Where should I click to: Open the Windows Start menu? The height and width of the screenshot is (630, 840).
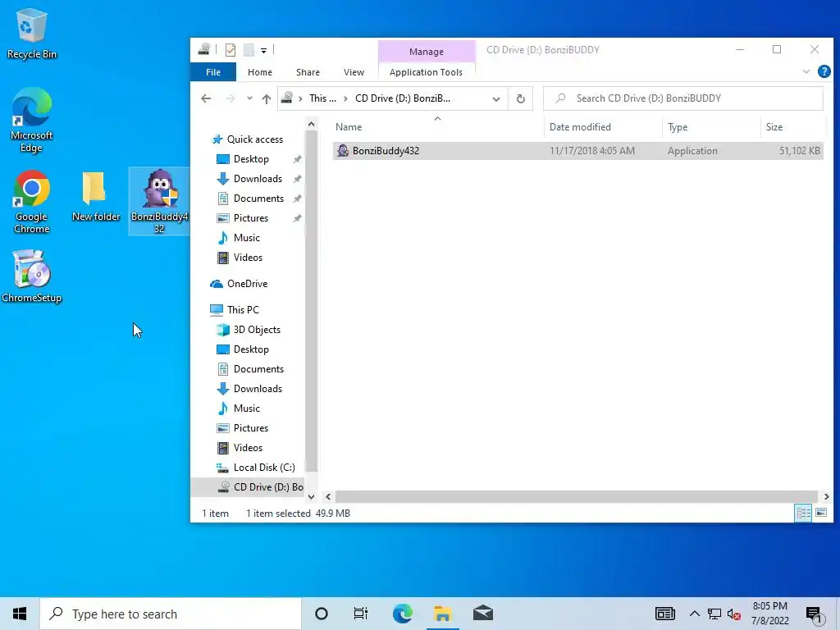[x=20, y=614]
